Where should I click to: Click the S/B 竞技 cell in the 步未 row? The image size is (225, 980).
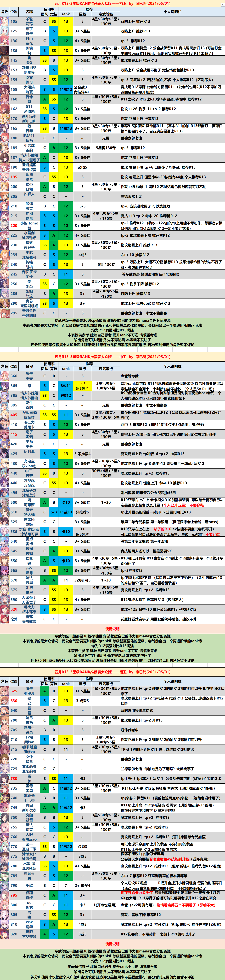click(54, 512)
